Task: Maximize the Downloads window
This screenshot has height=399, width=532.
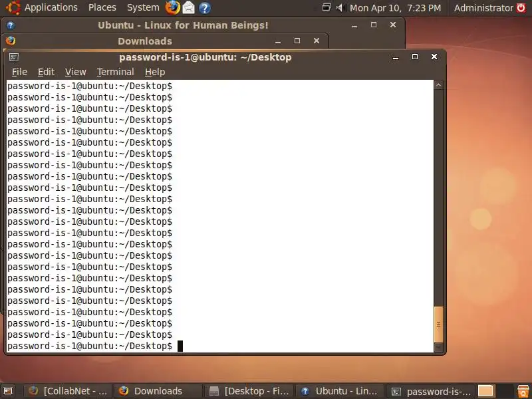Action: coord(297,41)
